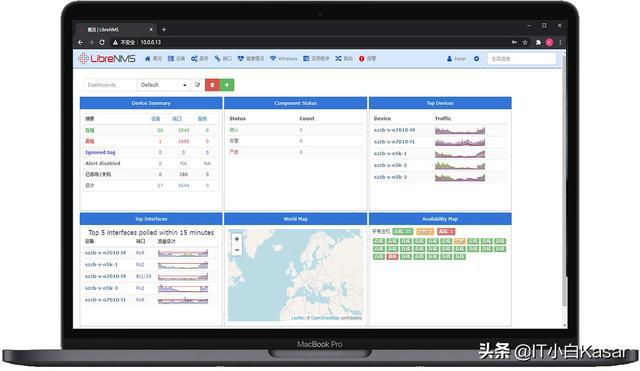Click the Top Devices widget header
640x371 pixels.
coord(440,103)
